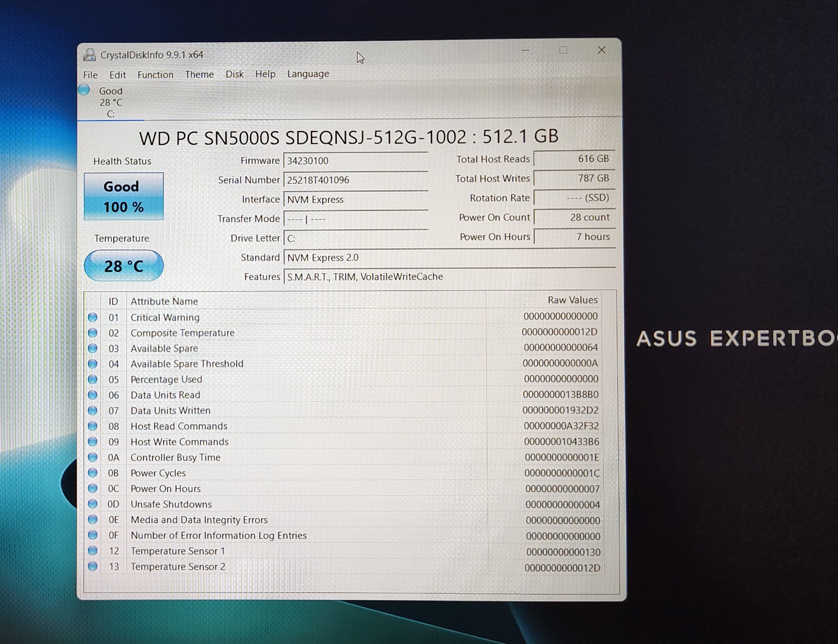Open the Function menu
Viewport: 838px width, 644px height.
click(x=156, y=75)
